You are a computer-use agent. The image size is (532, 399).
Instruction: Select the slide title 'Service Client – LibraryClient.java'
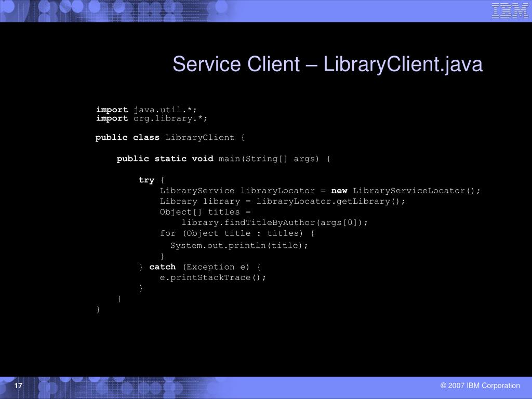(x=327, y=64)
